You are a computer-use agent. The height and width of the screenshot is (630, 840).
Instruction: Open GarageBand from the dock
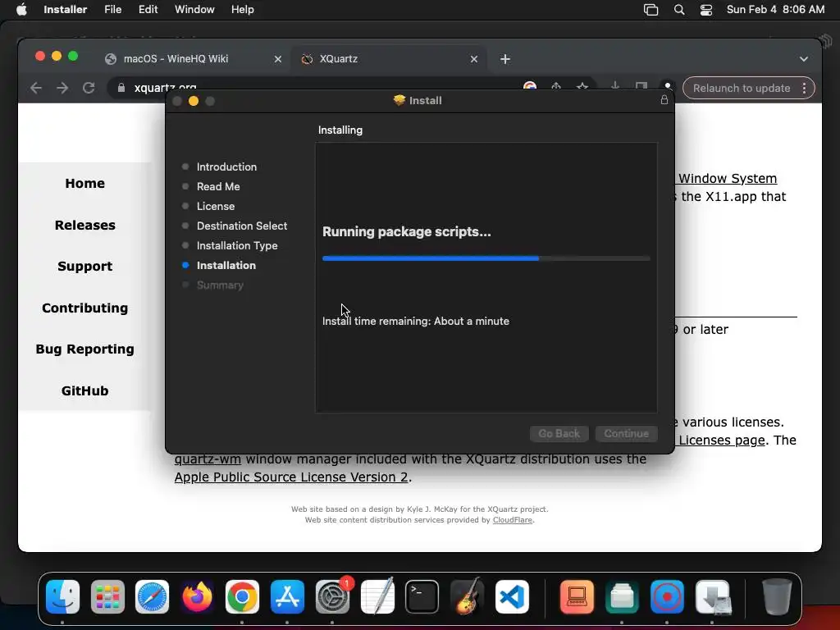[x=467, y=596]
